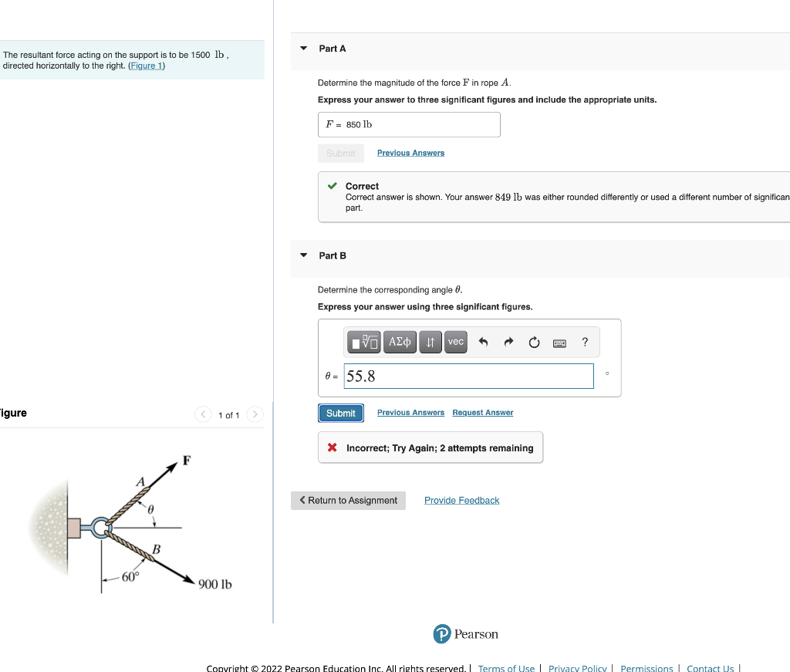Select the unit conversion arrows icon
The height and width of the screenshot is (672, 790).
(x=430, y=342)
